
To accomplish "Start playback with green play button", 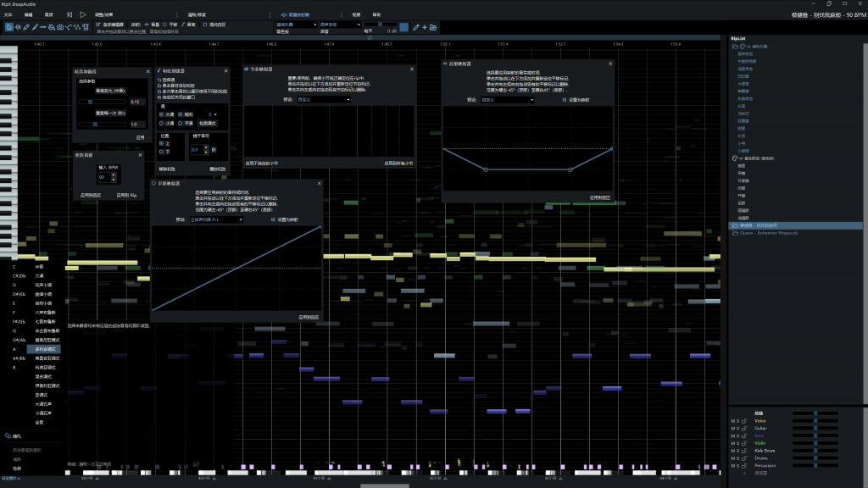I will pos(83,15).
